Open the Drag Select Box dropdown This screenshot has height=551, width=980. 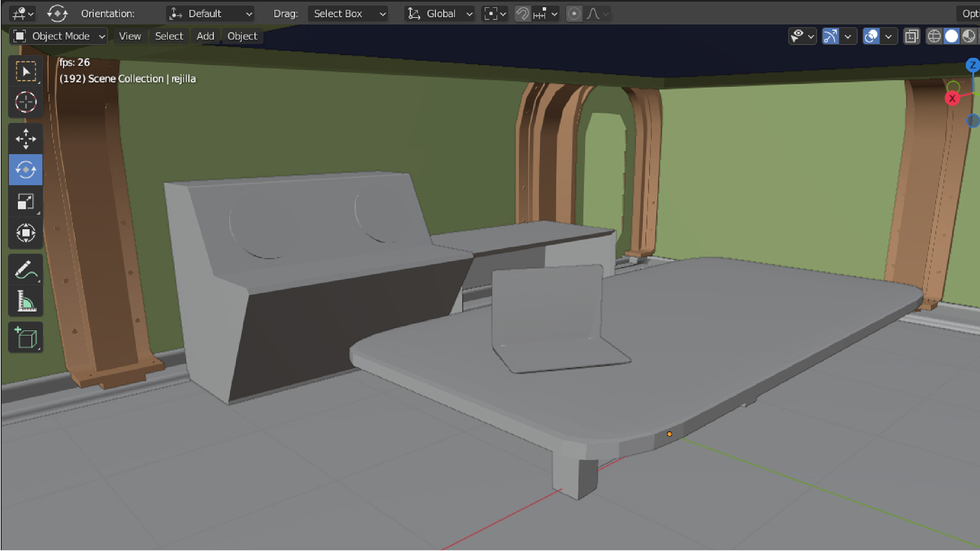click(349, 14)
